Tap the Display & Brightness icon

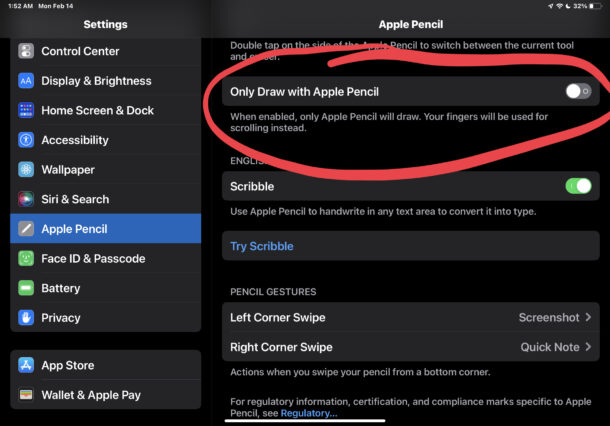[x=26, y=81]
